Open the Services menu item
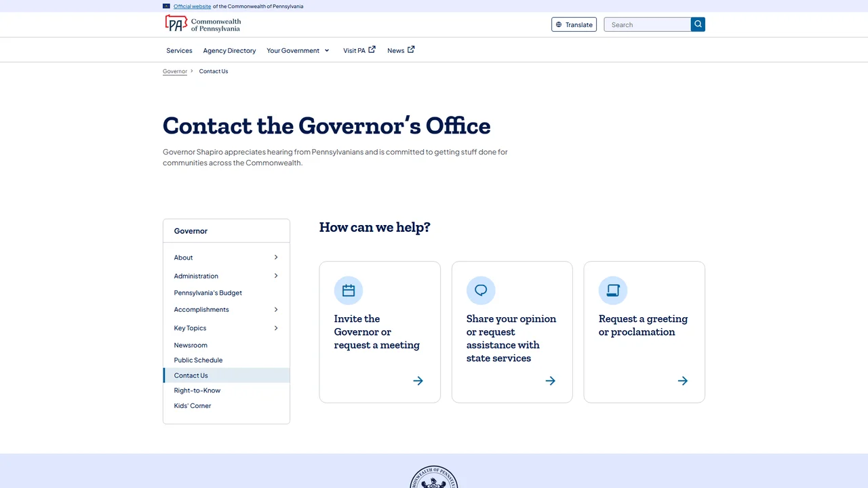Image resolution: width=868 pixels, height=488 pixels. click(x=179, y=51)
